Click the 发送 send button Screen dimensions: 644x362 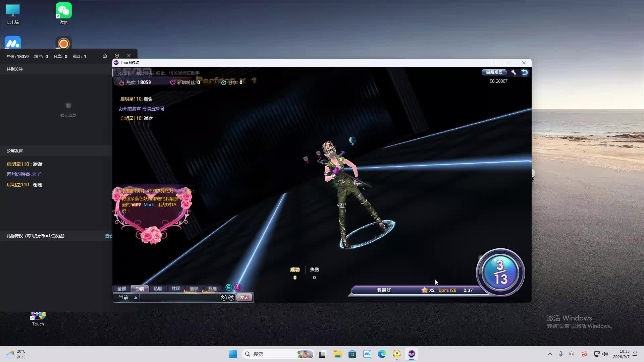(244, 298)
